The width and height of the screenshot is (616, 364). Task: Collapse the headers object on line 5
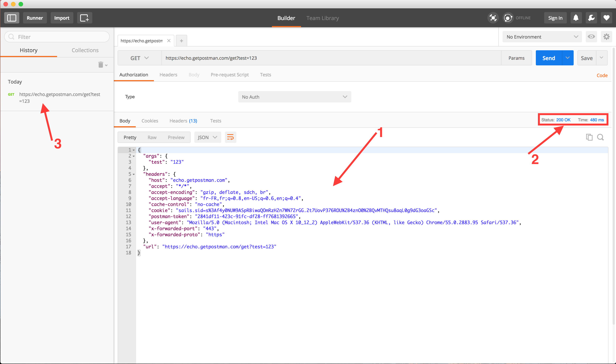tap(134, 174)
